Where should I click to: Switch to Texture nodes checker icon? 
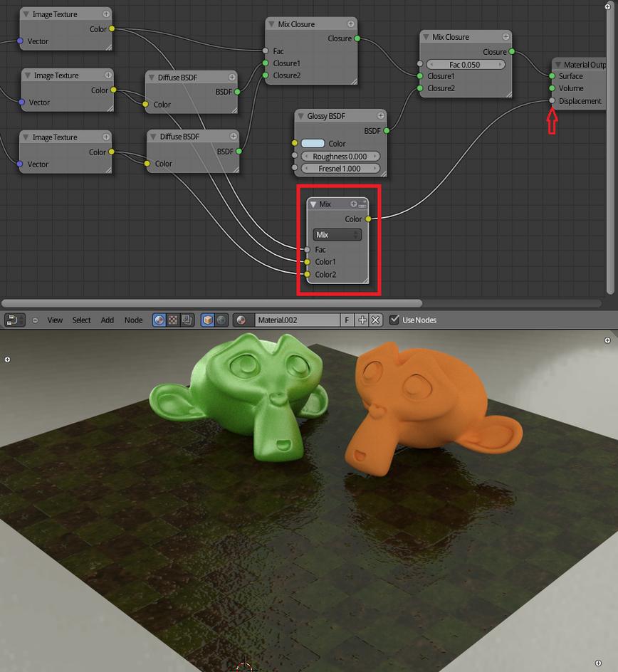173,320
